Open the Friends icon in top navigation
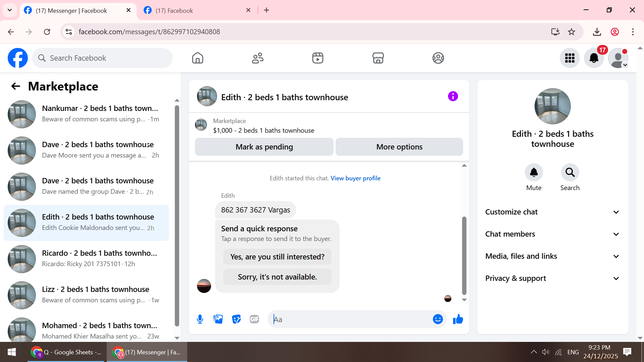644x362 pixels. 258,58
